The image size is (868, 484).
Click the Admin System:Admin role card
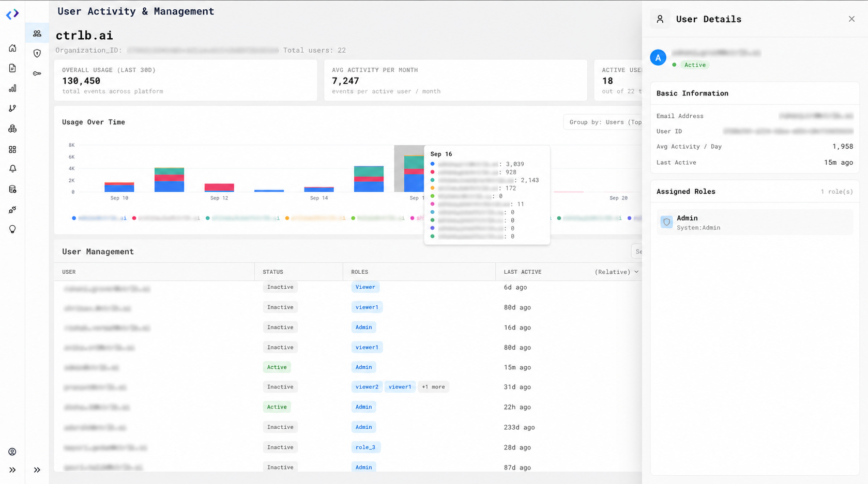tap(755, 222)
